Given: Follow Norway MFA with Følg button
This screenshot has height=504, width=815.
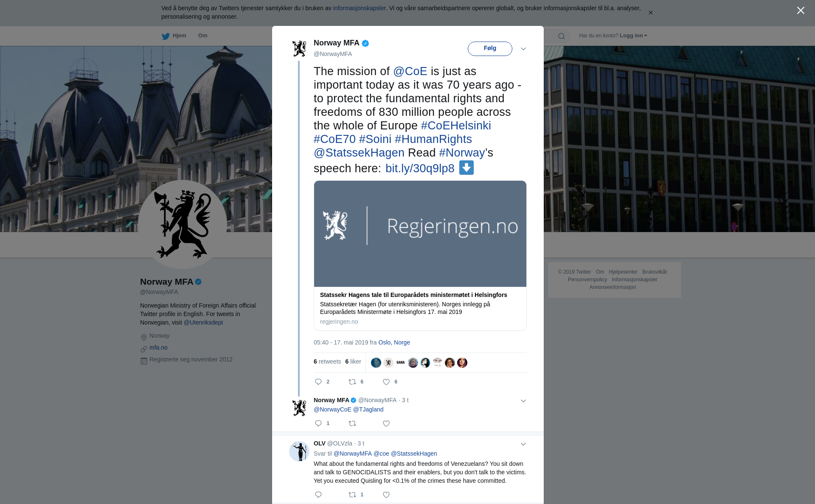Looking at the screenshot, I should (490, 49).
